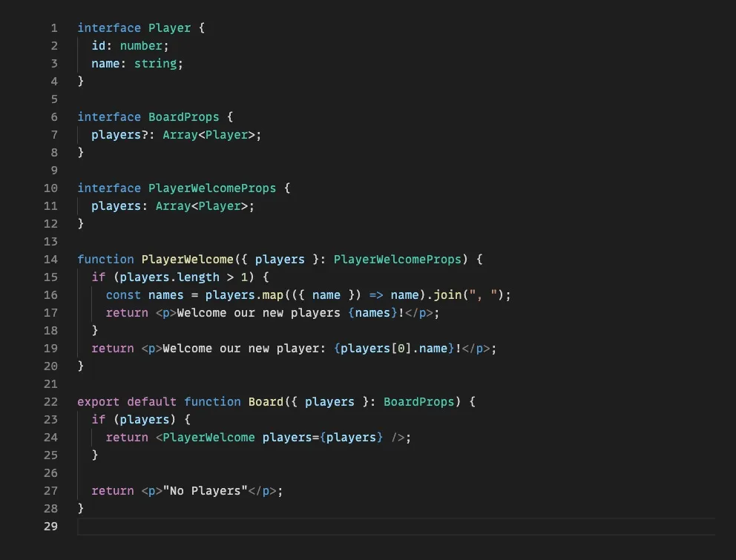This screenshot has width=736, height=560.
Task: Click 'players=' attribute on line 24
Action: [291, 438]
